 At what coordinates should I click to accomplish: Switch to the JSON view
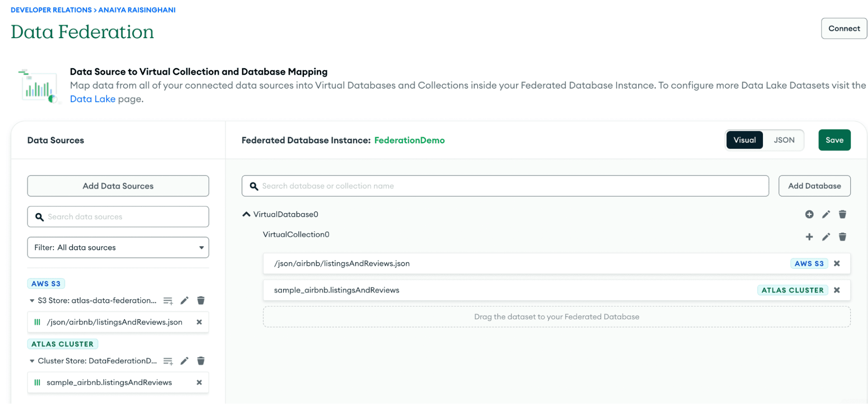784,140
